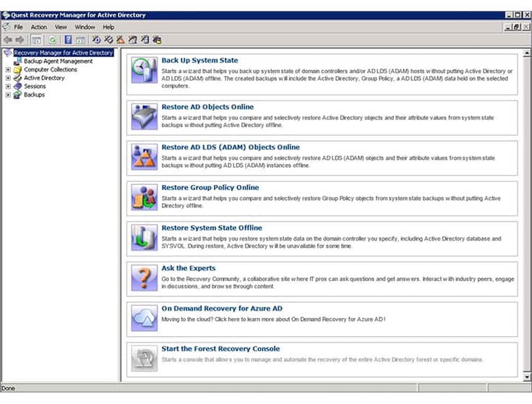Image resolution: width=532 pixels, height=404 pixels.
Task: Select Backup Agent Management in the tree
Action: (58, 61)
